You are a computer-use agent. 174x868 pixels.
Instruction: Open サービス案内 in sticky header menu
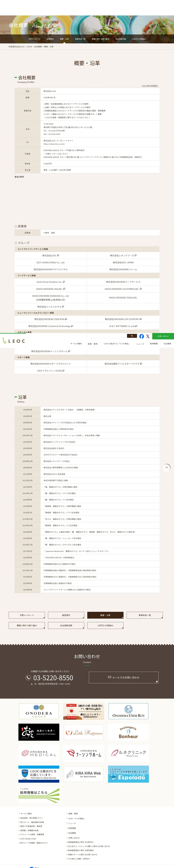click(76, 344)
